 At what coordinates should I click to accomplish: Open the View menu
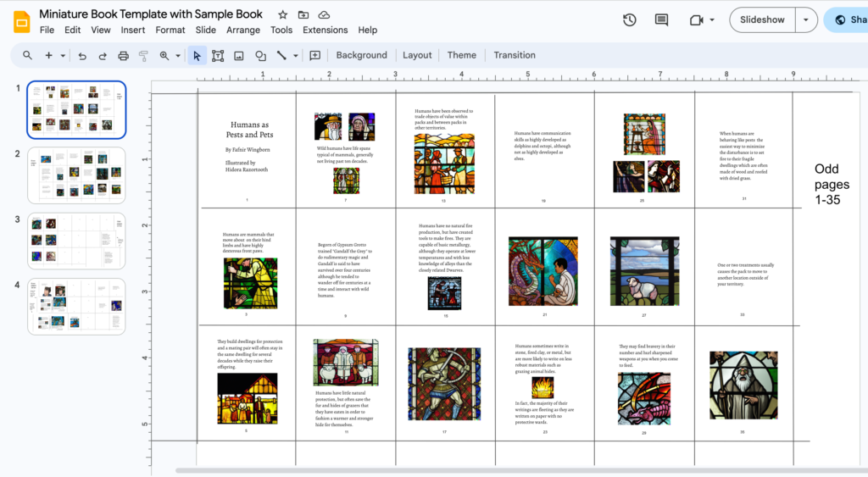101,30
